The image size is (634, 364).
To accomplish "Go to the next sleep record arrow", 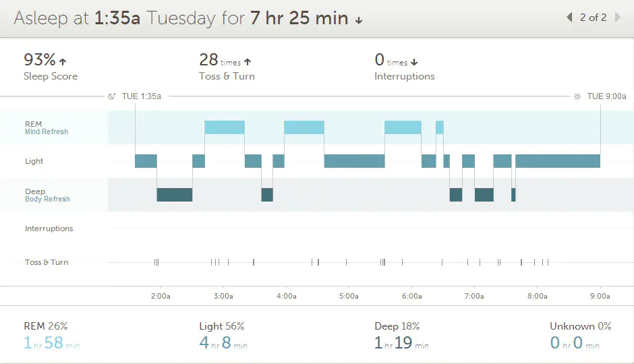I will [617, 18].
